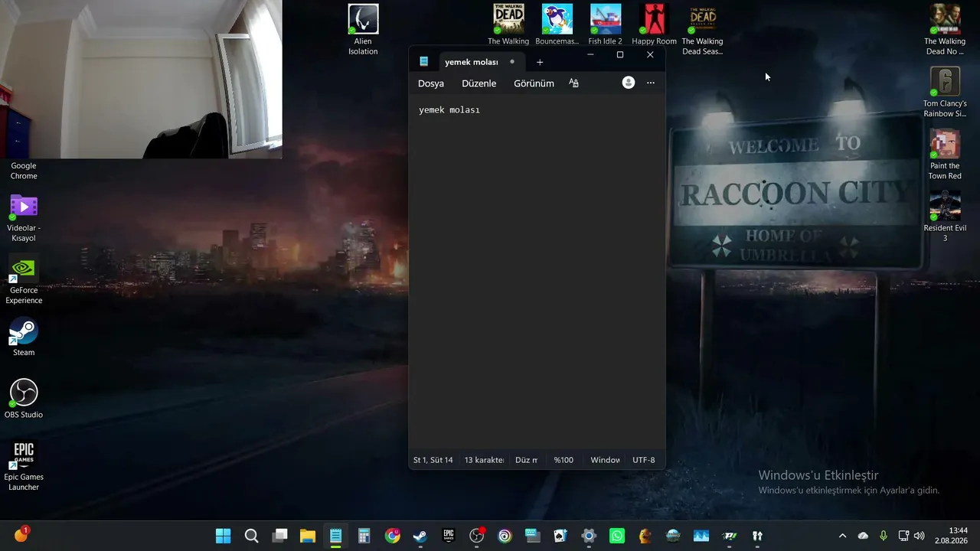Click the Google Chrome desktop icon label
The width and height of the screenshot is (980, 551).
[x=24, y=171]
